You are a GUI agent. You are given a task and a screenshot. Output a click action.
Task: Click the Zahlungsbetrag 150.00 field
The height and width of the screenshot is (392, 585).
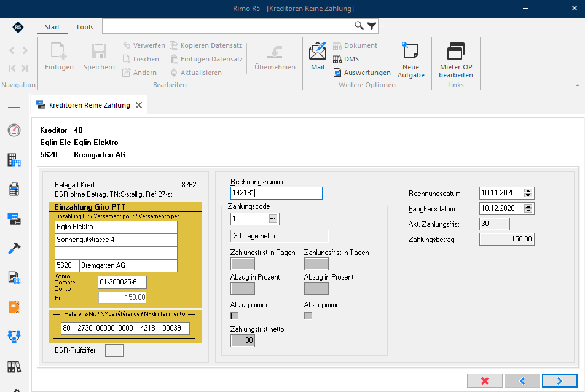click(x=506, y=239)
